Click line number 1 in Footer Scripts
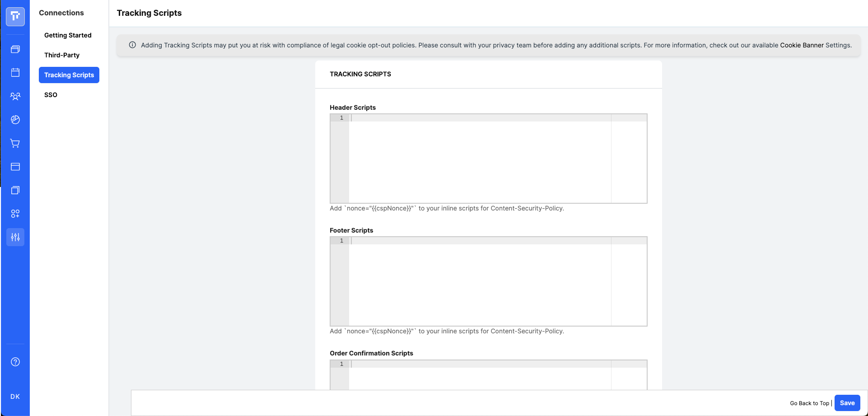This screenshot has width=868, height=416. pyautogui.click(x=341, y=241)
